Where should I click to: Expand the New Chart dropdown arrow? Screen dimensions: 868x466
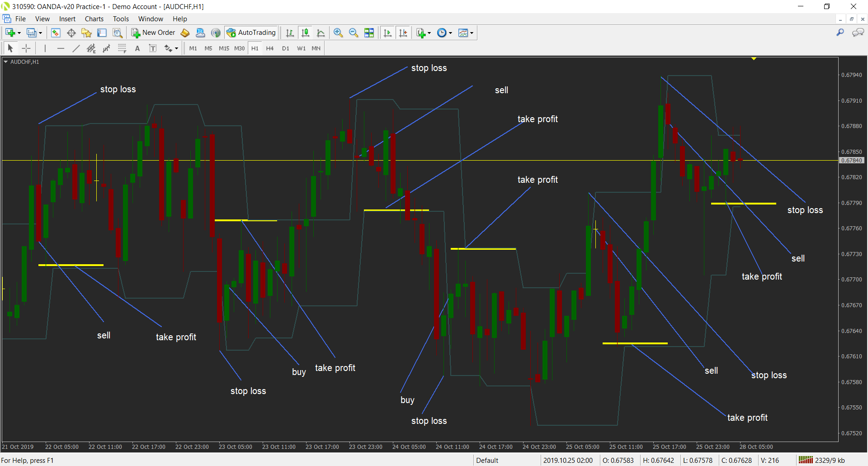coord(19,33)
